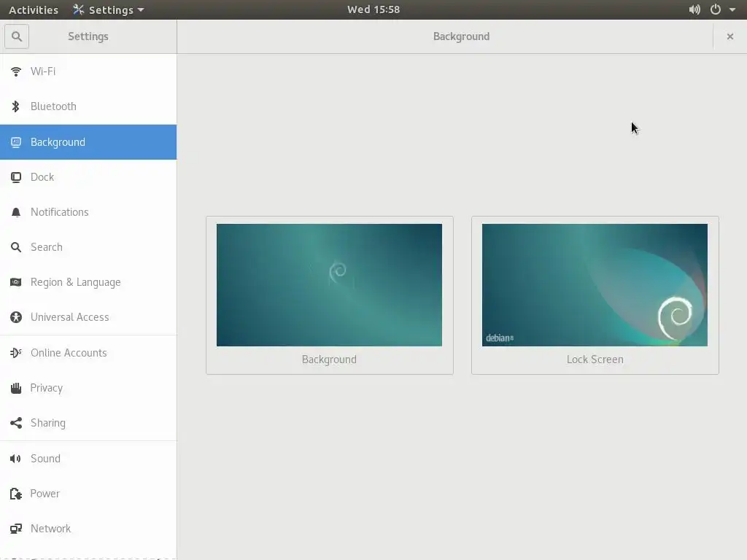Select the Wi-Fi settings panel
Screen dimensions: 747x560
(x=88, y=71)
